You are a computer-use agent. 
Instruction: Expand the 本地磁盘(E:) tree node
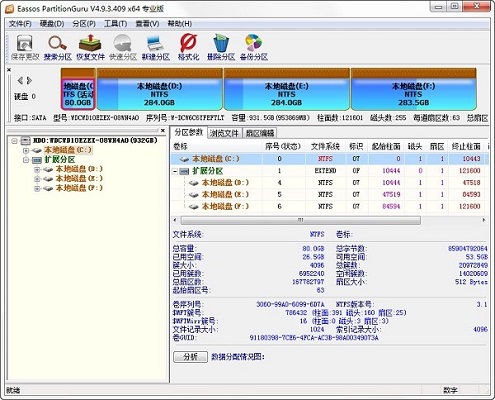[x=37, y=179]
